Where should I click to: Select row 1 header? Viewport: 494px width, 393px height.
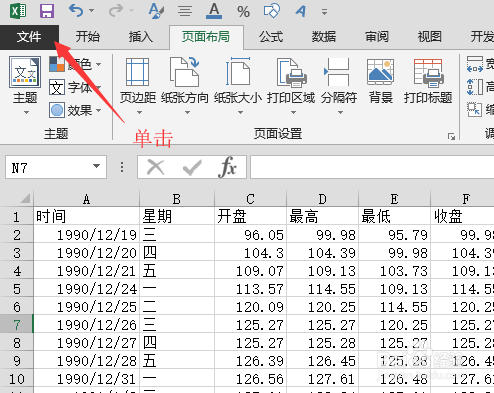(17, 217)
